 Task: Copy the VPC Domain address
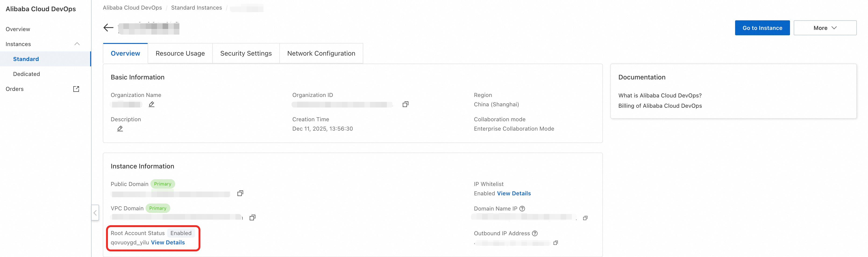pos(252,218)
